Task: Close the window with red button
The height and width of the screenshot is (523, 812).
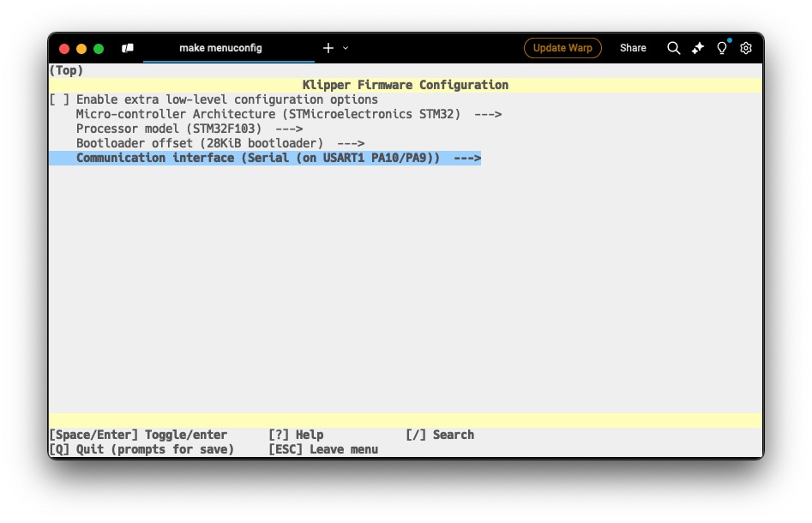Action: click(x=64, y=49)
